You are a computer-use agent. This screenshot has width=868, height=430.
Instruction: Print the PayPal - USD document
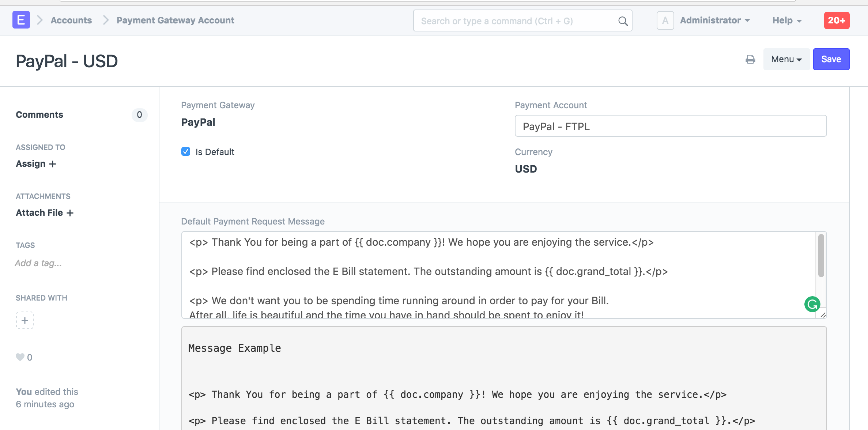coord(751,59)
